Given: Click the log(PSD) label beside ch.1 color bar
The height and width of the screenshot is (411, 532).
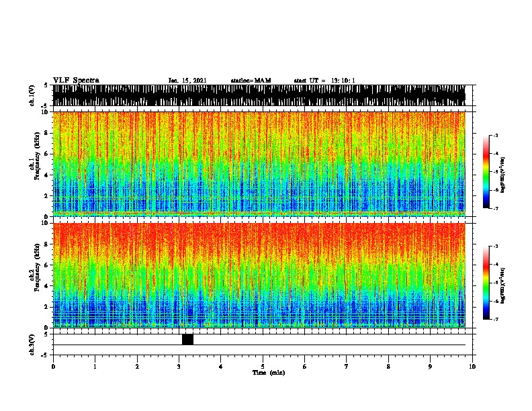Looking at the screenshot, I should click(502, 175).
